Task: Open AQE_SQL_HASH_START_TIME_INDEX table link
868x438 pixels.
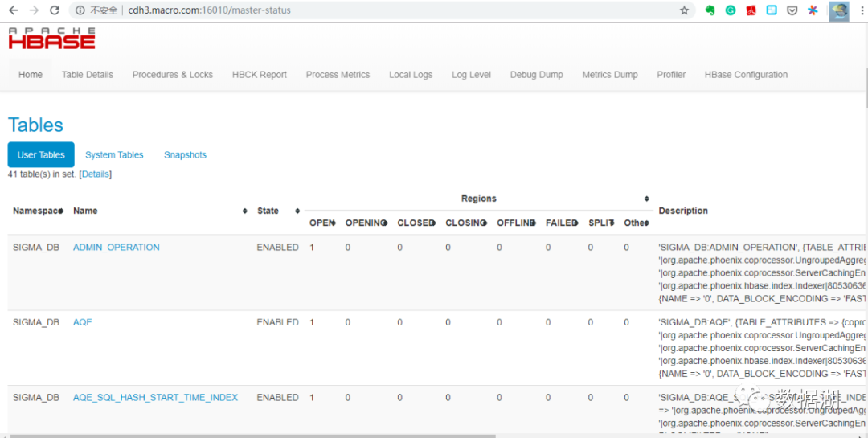Action: pyautogui.click(x=156, y=398)
